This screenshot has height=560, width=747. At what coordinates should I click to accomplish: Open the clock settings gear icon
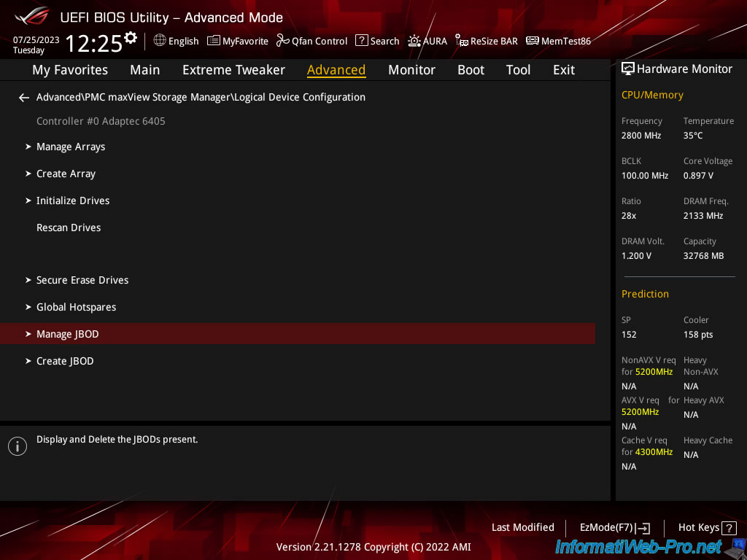(x=131, y=37)
